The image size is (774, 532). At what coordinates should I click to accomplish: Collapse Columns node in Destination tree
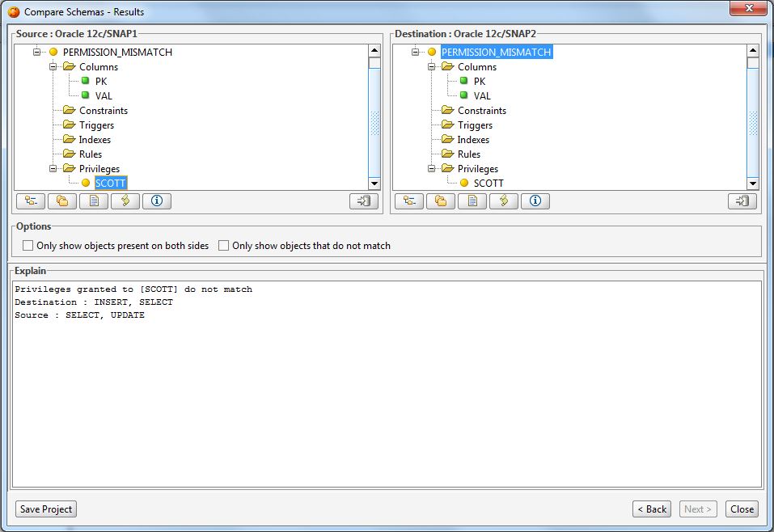(x=431, y=66)
